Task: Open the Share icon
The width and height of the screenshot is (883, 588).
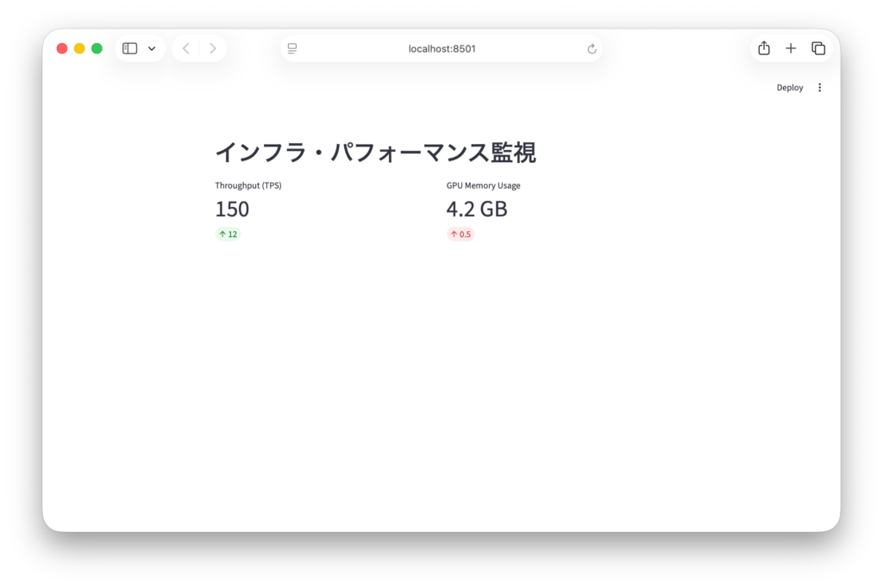Action: point(763,48)
